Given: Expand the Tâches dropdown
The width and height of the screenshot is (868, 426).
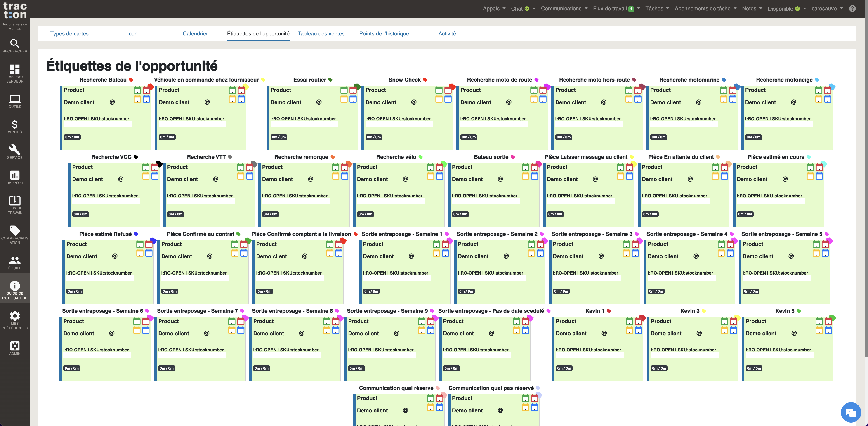Looking at the screenshot, I should point(657,9).
